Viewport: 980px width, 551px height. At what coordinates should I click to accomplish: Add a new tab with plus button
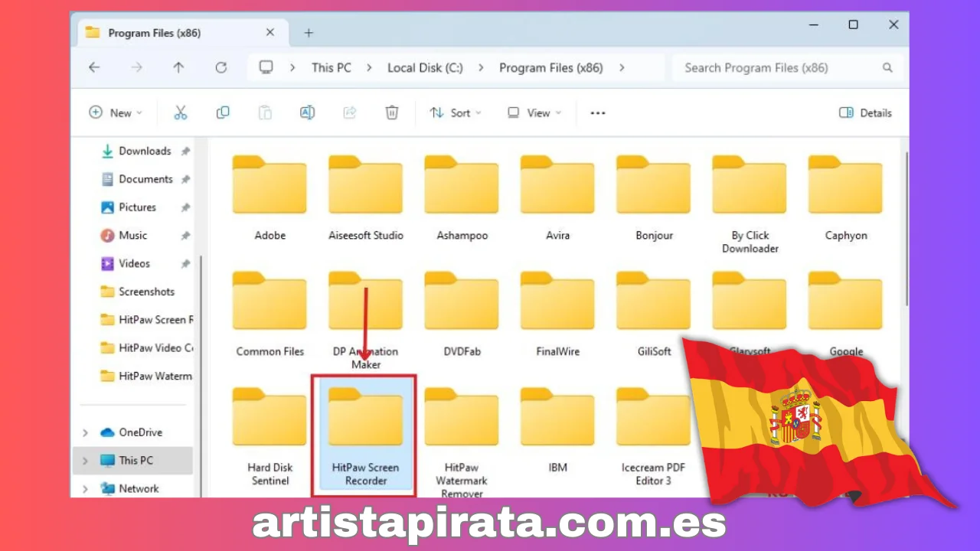(x=309, y=33)
